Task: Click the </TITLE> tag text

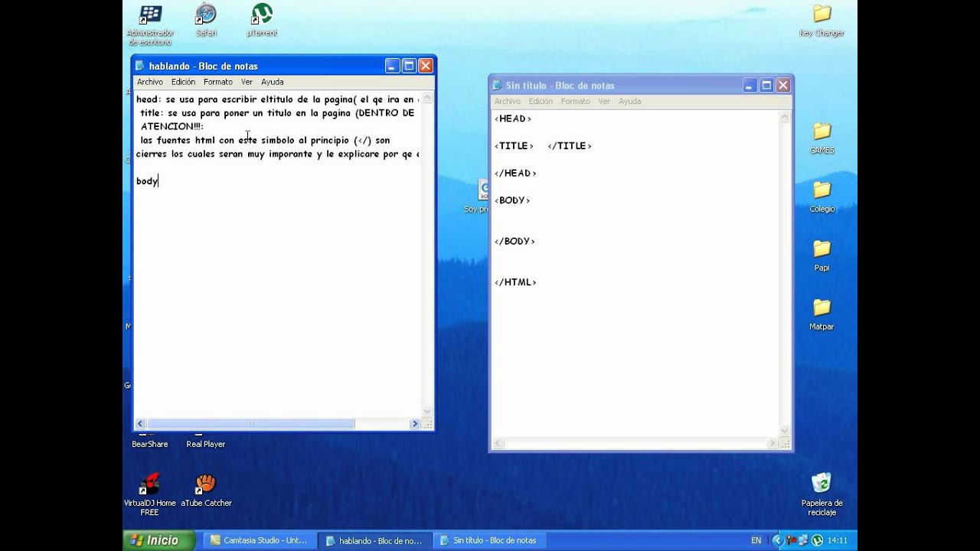Action: (570, 145)
